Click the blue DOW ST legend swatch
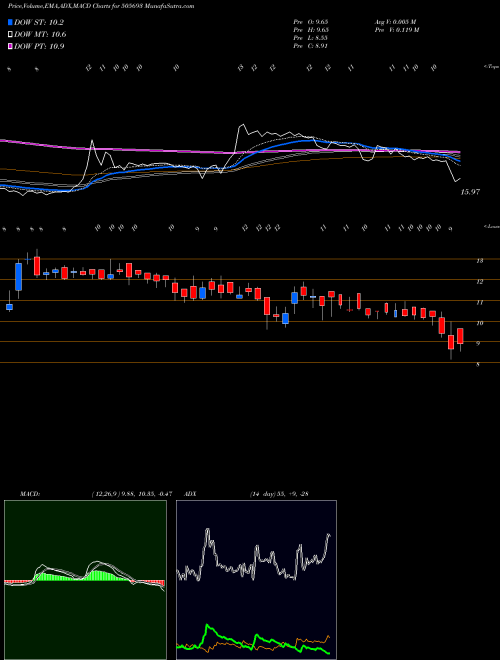 tap(11, 23)
